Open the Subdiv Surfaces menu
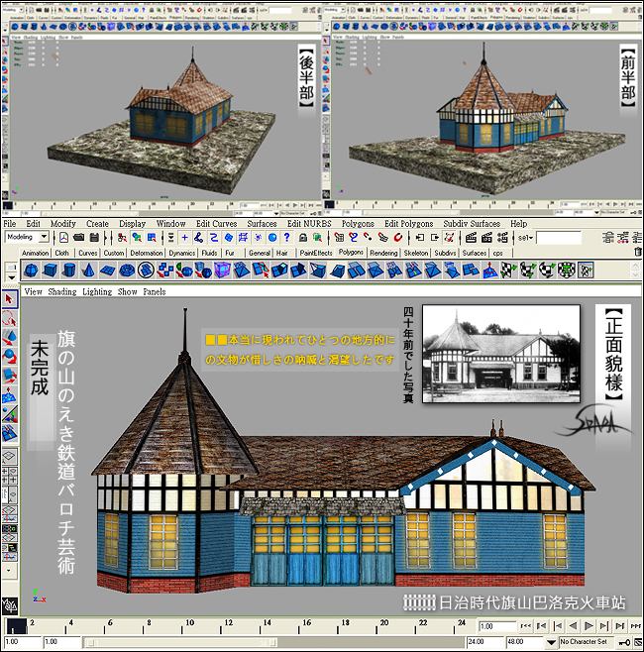This screenshot has width=644, height=652. [x=472, y=224]
